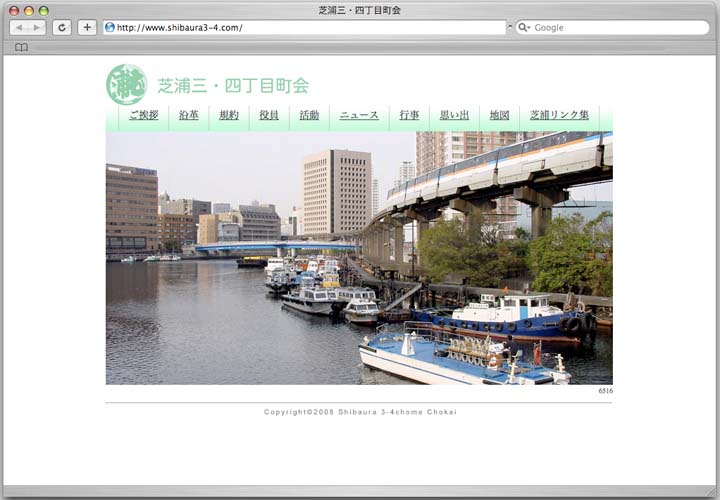The image size is (720, 500).
Task: Click the plus Add Bookmark button
Action: tap(87, 28)
